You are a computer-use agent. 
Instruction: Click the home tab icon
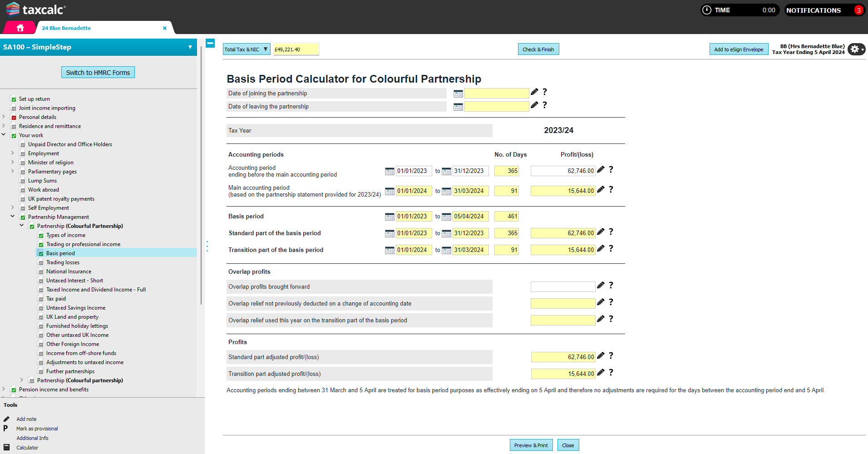point(19,28)
